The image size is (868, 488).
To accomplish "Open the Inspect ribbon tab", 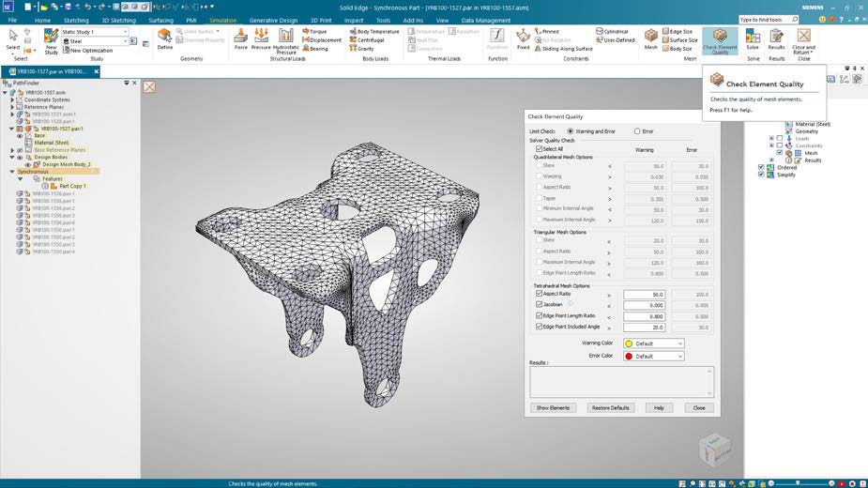I will coord(354,21).
